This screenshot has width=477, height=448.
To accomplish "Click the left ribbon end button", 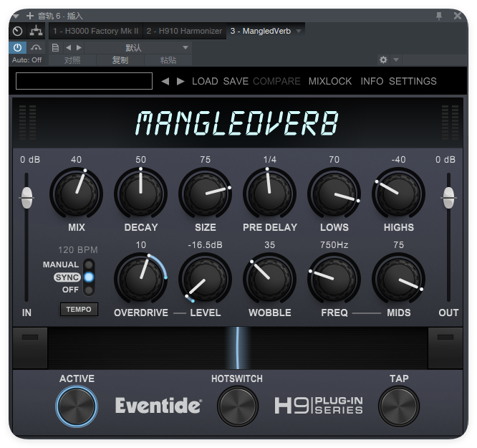I will pos(30,348).
